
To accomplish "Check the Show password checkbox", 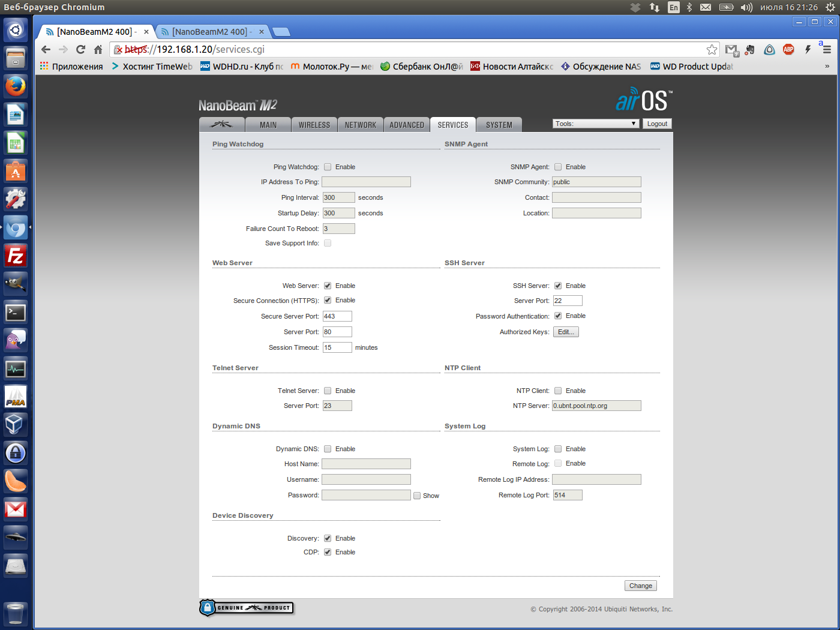I will coord(417,496).
